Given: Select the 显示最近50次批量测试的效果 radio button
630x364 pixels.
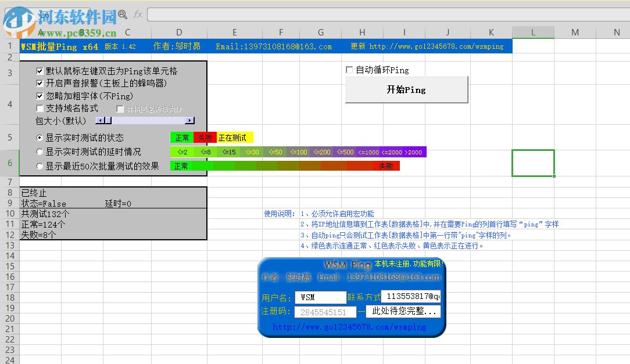Looking at the screenshot, I should 39,164.
